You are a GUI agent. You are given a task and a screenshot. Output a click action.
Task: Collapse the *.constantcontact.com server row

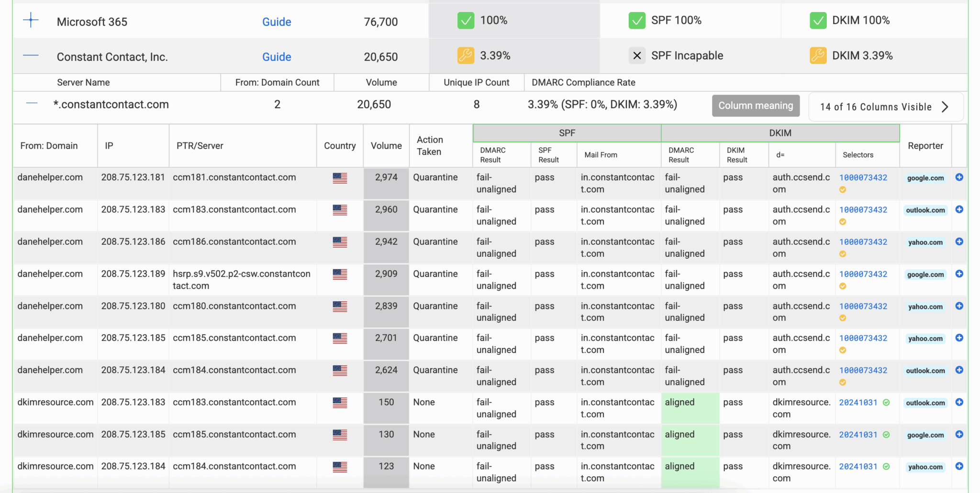point(32,103)
